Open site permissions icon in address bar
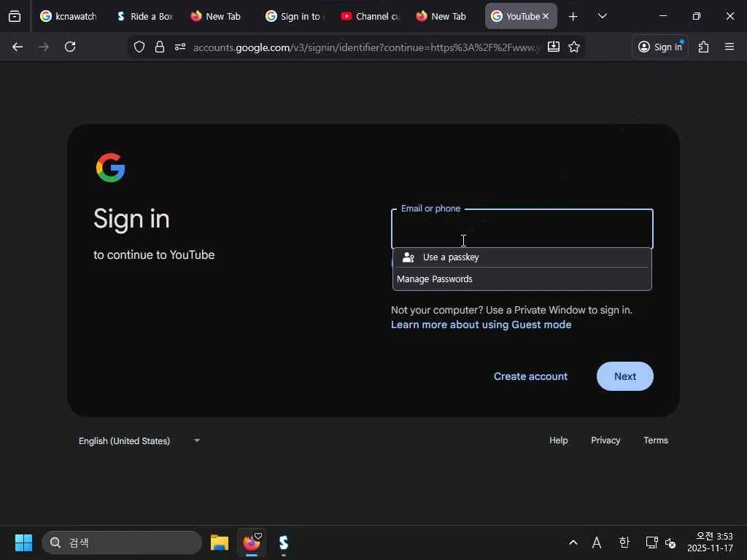The height and width of the screenshot is (560, 747). click(180, 47)
